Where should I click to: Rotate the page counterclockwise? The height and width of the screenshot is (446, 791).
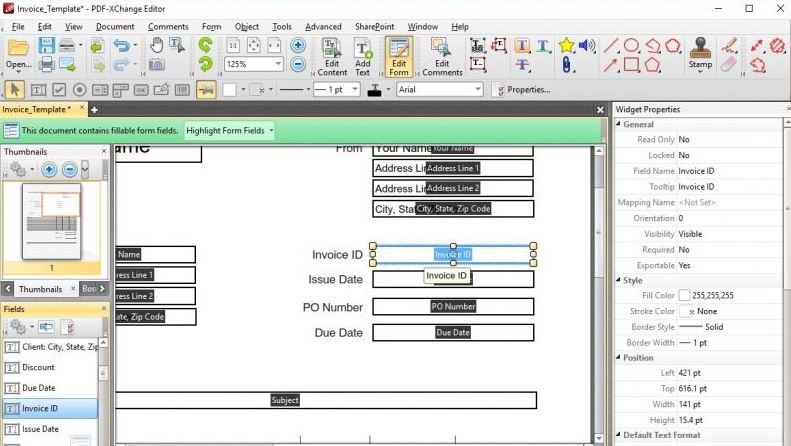point(205,45)
